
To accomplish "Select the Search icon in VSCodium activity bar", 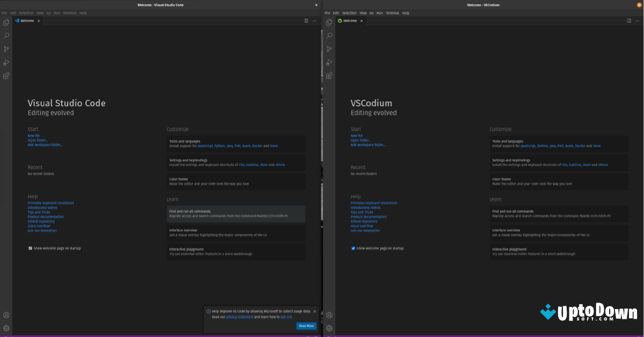I will [329, 35].
